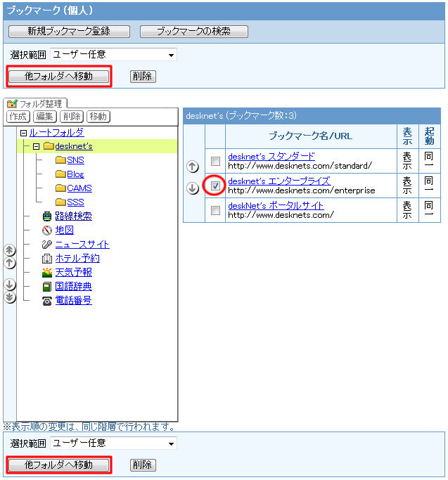Click the 新規ブックマーク登録 button
448x480 pixels.
coord(69,32)
